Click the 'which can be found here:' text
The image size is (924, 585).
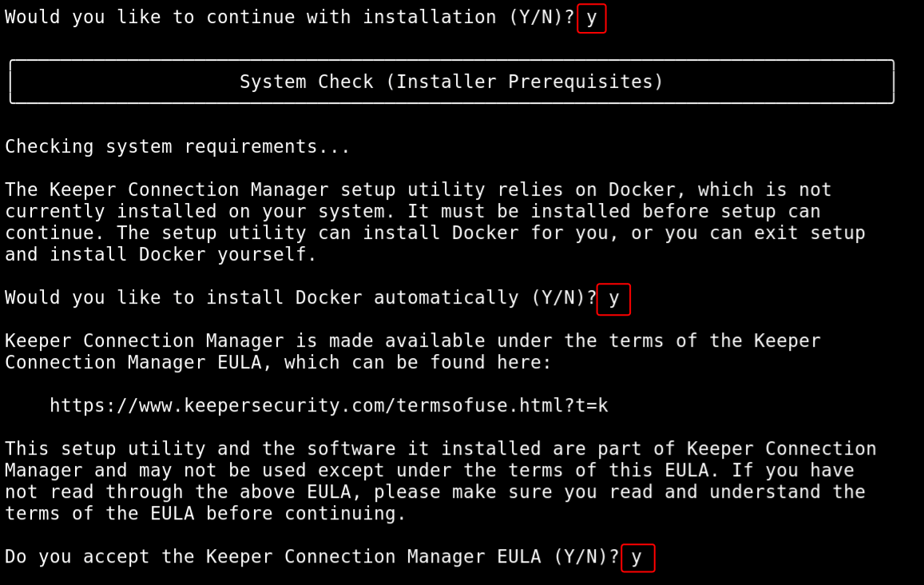point(418,363)
